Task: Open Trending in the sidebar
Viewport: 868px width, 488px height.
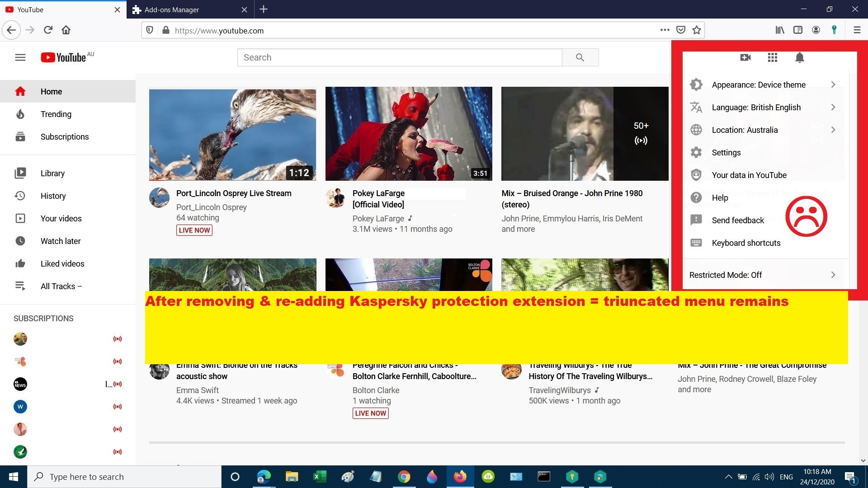Action: 68,114
